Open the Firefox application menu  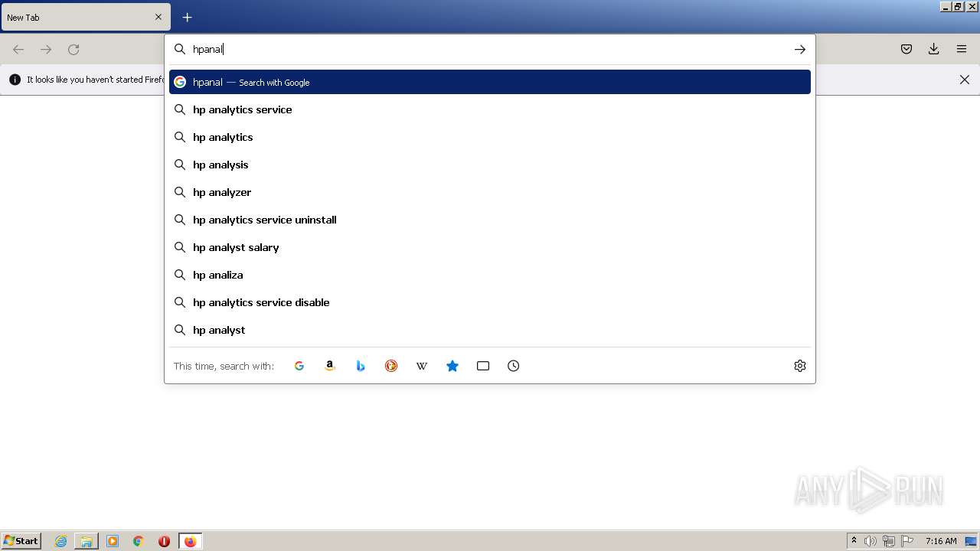pyautogui.click(x=962, y=49)
